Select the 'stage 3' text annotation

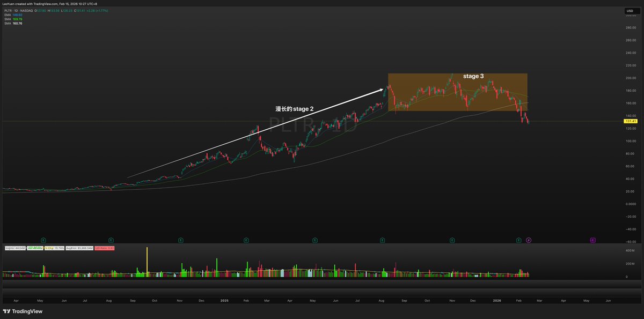click(x=473, y=77)
